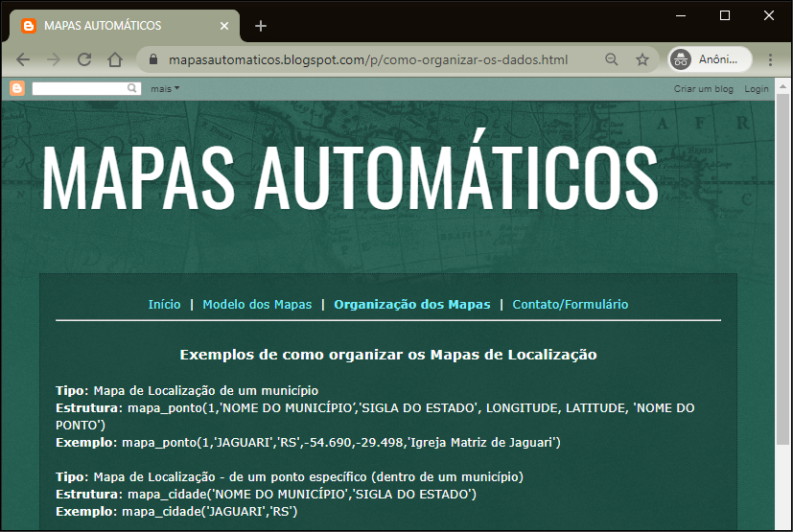Image resolution: width=793 pixels, height=532 pixels.
Task: Open the zoom magnifier icon in address bar
Action: pyautogui.click(x=612, y=59)
